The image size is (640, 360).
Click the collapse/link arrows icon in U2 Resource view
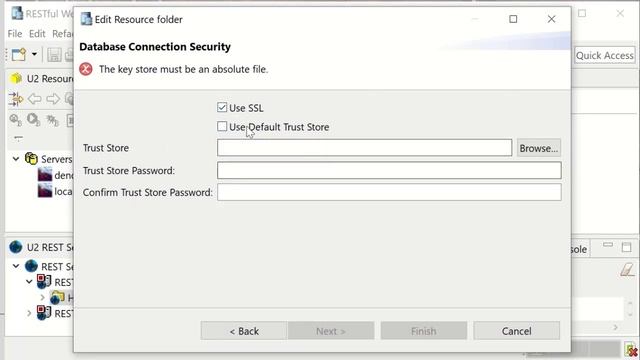coord(16,98)
